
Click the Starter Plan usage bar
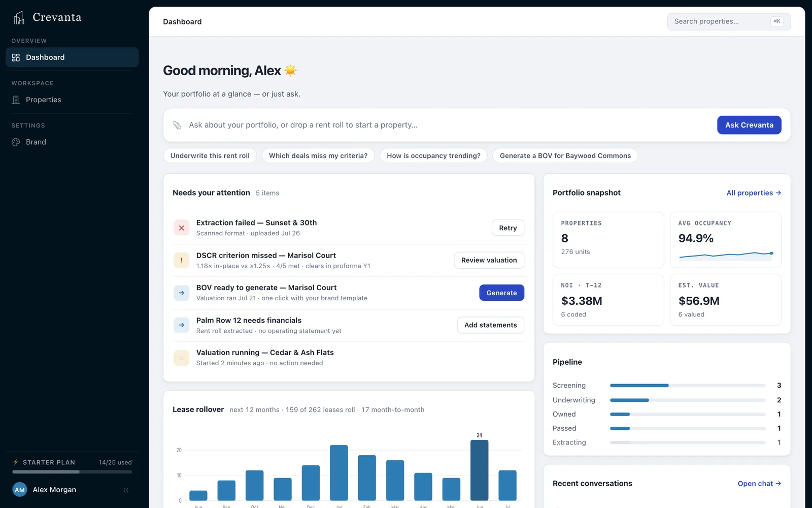[72, 472]
